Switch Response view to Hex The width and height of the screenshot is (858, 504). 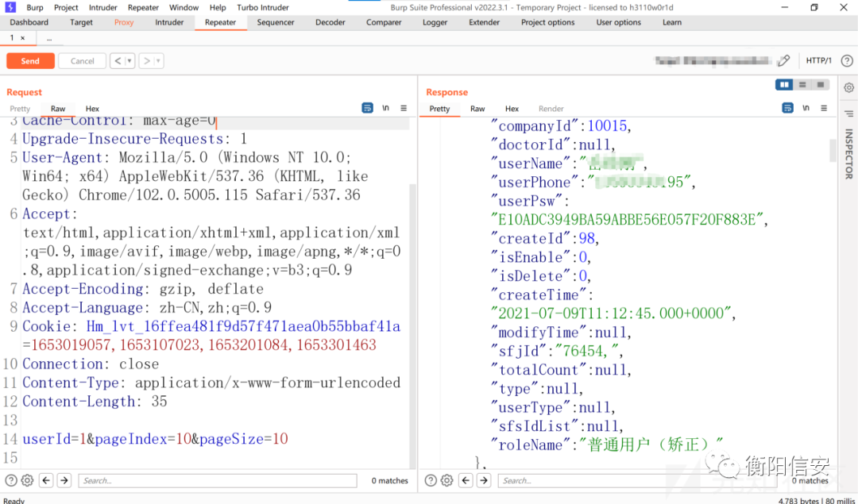[512, 109]
